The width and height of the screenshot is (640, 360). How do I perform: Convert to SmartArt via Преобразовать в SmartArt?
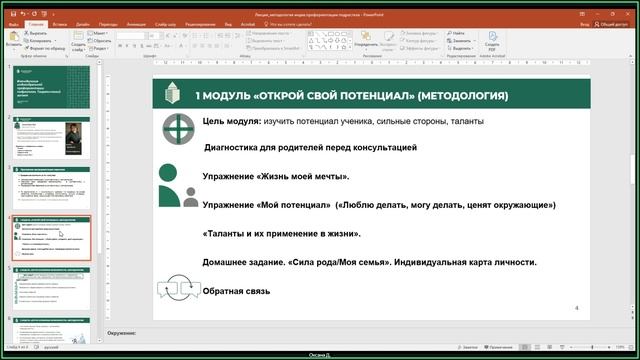point(274,48)
